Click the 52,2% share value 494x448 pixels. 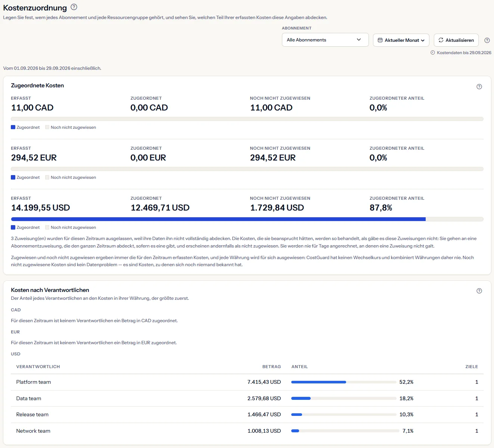(x=406, y=382)
